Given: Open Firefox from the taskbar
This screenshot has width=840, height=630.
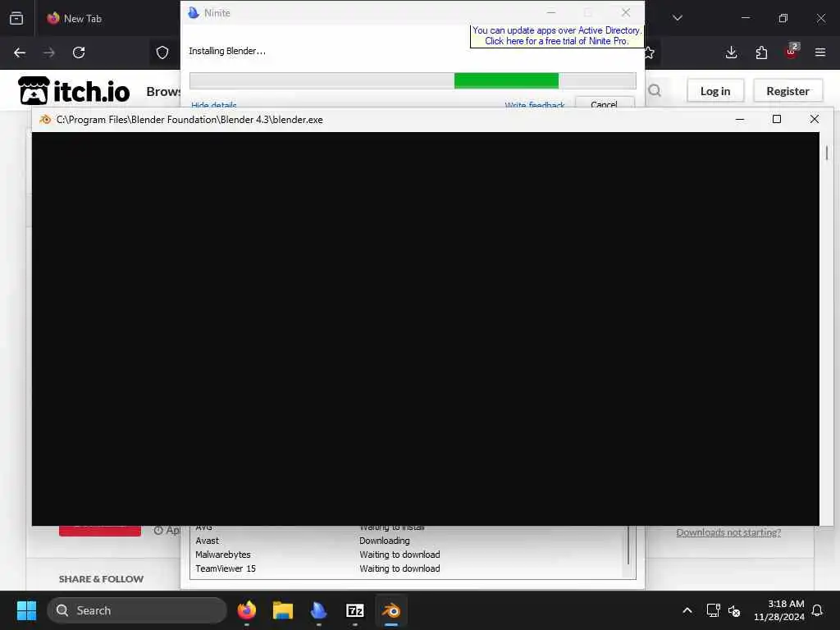Looking at the screenshot, I should 246,610.
